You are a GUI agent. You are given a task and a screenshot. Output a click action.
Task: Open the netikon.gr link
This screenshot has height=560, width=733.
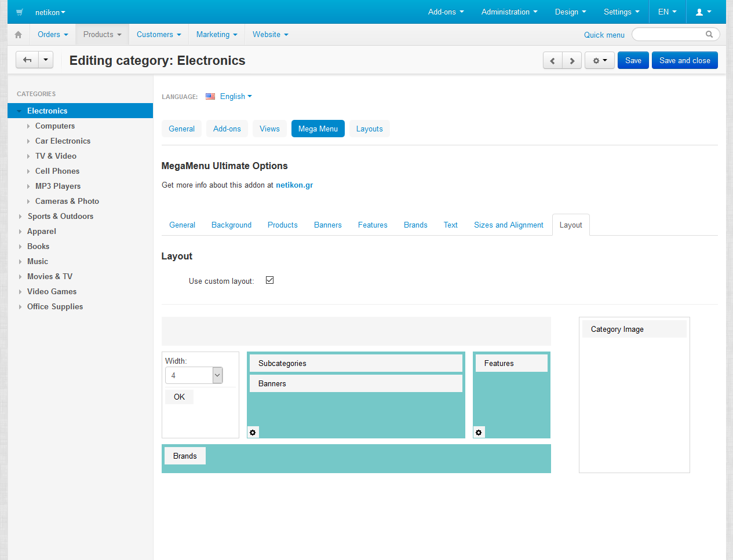click(294, 185)
